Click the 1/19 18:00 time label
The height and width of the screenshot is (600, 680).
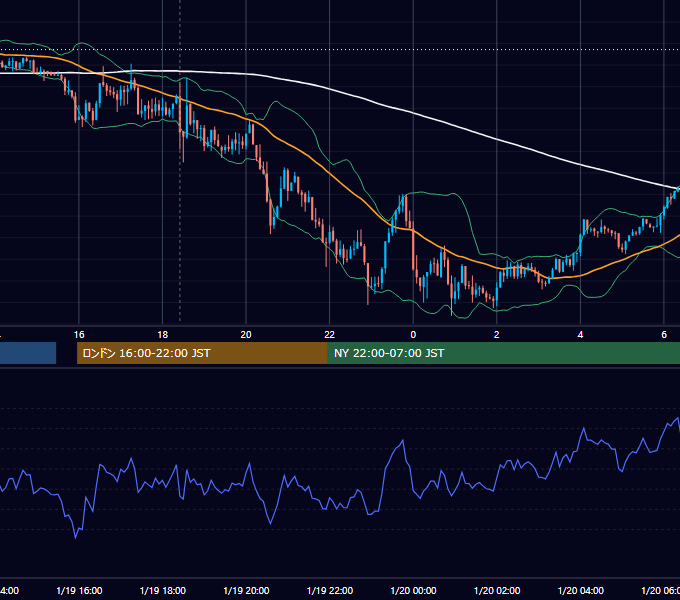[x=163, y=590]
